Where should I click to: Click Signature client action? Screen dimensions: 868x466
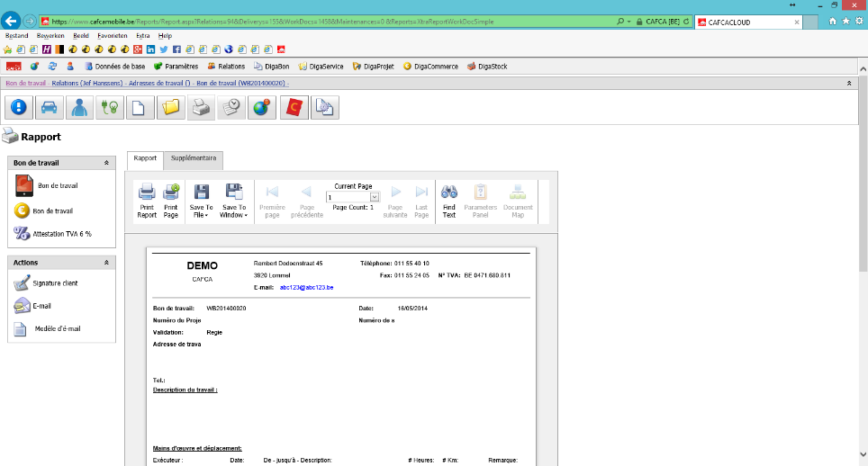pos(46,283)
